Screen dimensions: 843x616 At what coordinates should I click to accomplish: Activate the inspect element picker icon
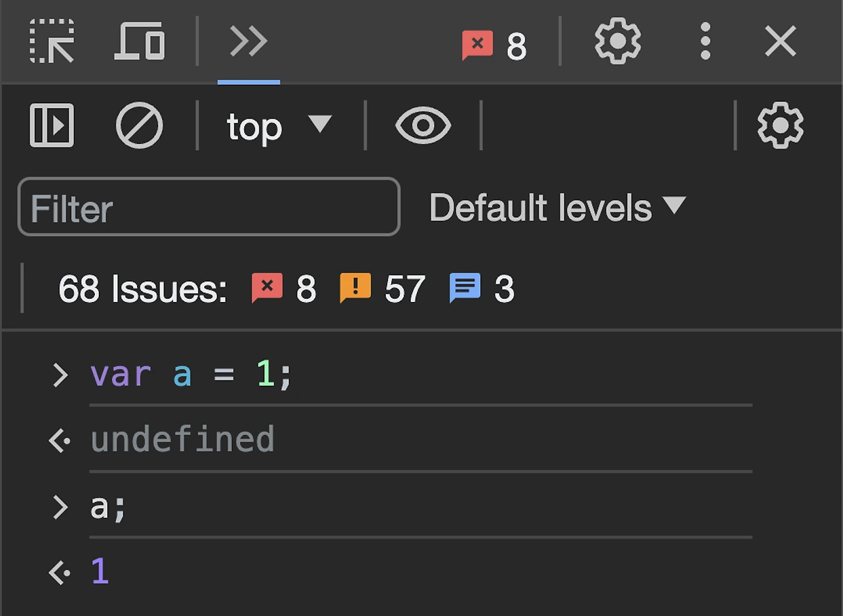point(52,41)
